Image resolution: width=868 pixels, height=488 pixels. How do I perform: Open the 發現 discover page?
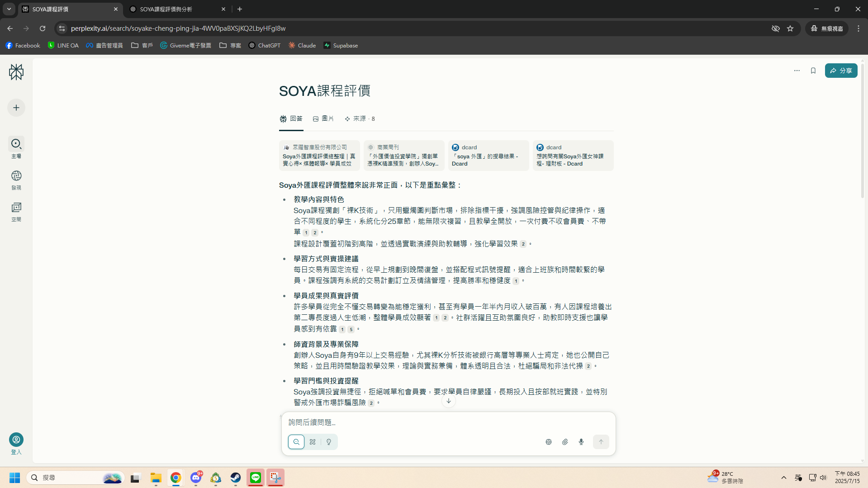(x=16, y=176)
